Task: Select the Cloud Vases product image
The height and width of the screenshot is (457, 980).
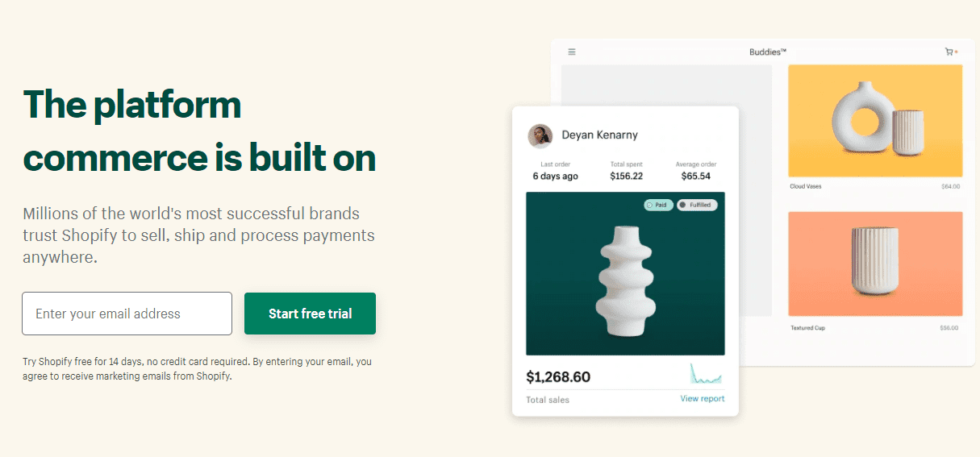Action: tap(875, 121)
